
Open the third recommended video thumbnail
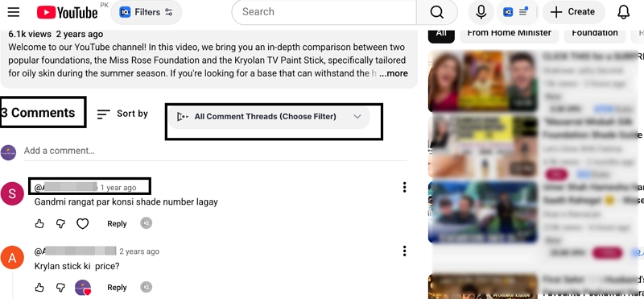pos(482,212)
